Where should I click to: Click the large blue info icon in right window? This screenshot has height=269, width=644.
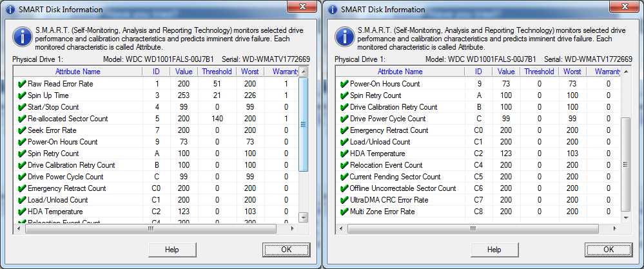(344, 37)
